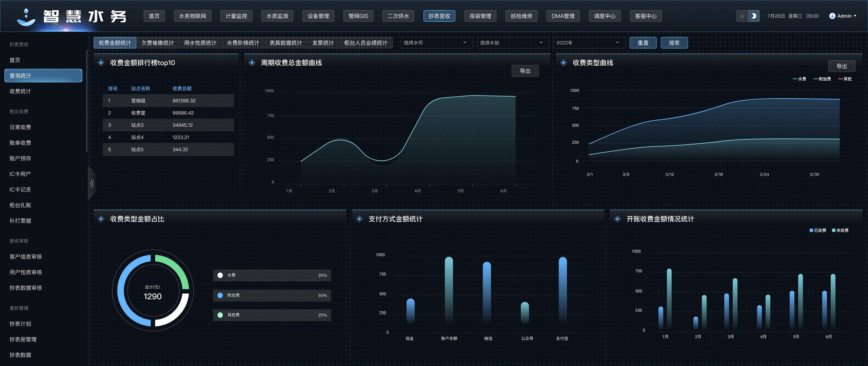Image resolution: width=868 pixels, height=366 pixels.
Task: Switch to 发票统计 tab
Action: [323, 43]
